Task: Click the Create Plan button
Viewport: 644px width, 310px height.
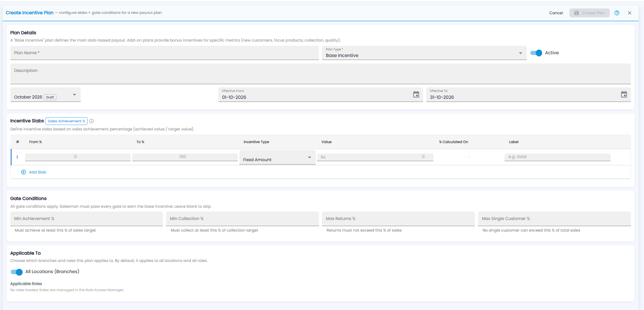Action: 589,13
